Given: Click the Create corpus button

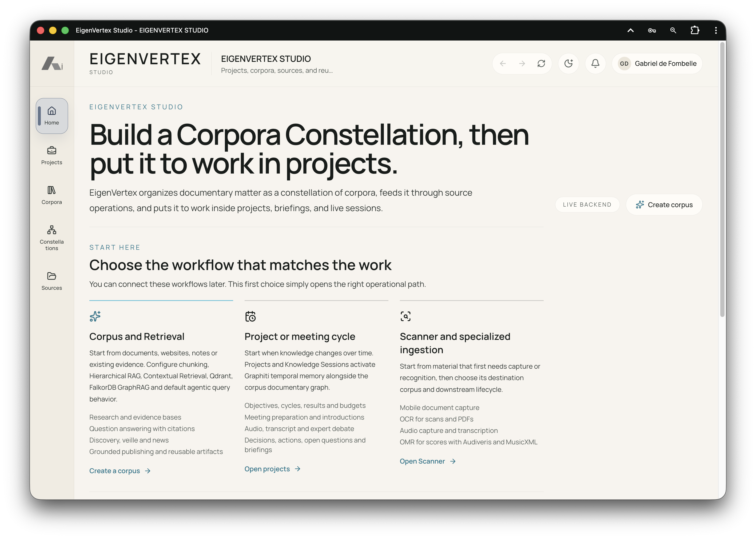Looking at the screenshot, I should tap(664, 205).
